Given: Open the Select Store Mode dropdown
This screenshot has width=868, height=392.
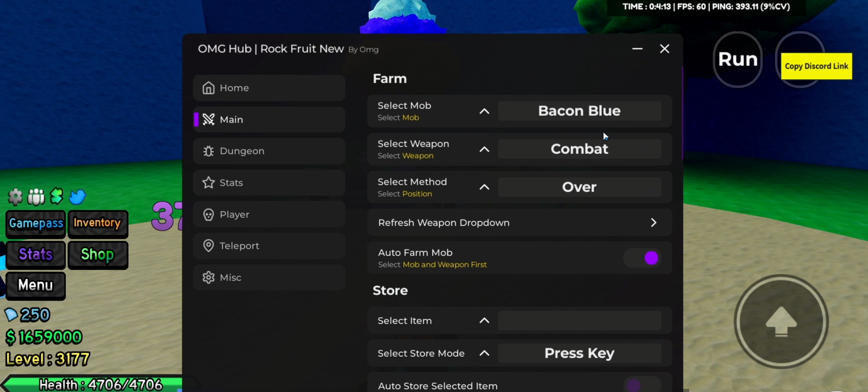Looking at the screenshot, I should pyautogui.click(x=579, y=353).
